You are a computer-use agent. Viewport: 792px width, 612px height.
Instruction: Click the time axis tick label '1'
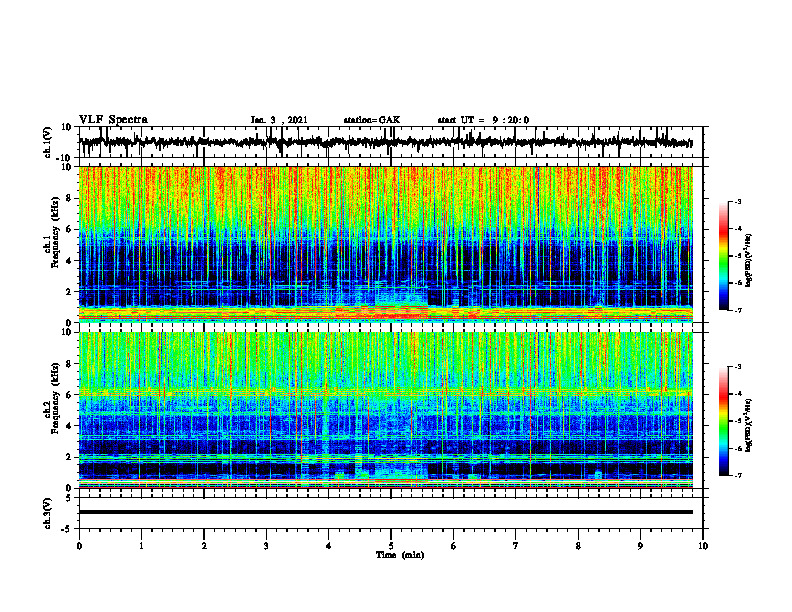141,546
